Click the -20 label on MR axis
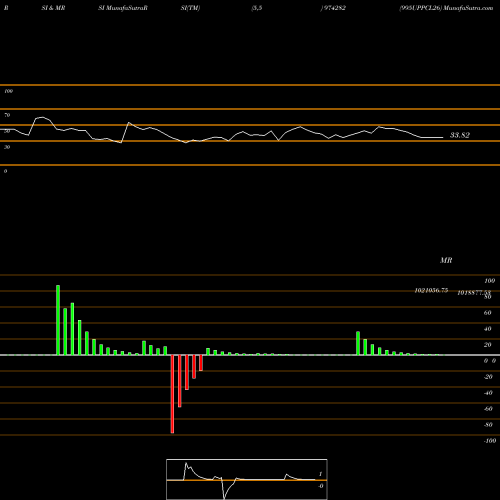Viewport: 500px width, 500px height. point(488,377)
